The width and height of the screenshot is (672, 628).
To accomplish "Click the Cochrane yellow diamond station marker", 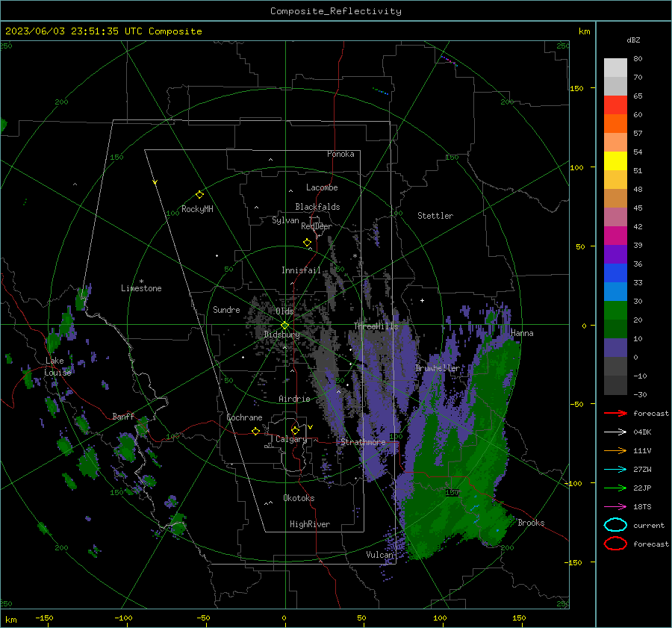I will (255, 431).
